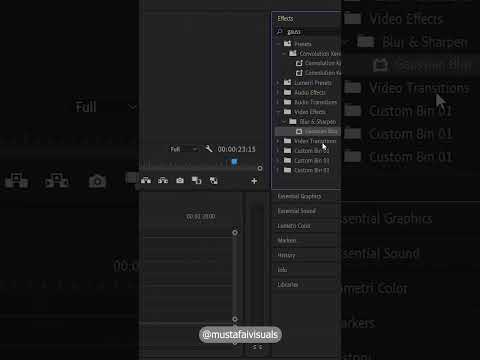480x360 pixels.
Task: Click the Video Transitions label
Action: point(315,141)
